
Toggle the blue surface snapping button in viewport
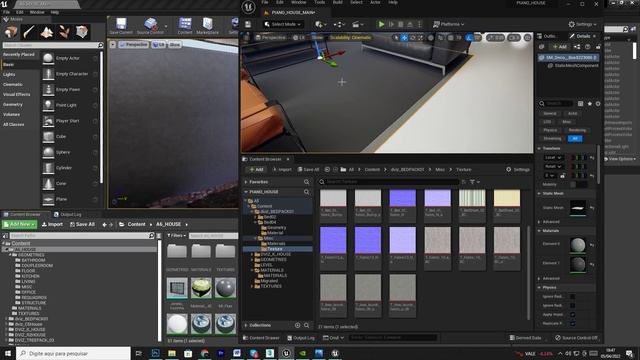[x=469, y=38]
